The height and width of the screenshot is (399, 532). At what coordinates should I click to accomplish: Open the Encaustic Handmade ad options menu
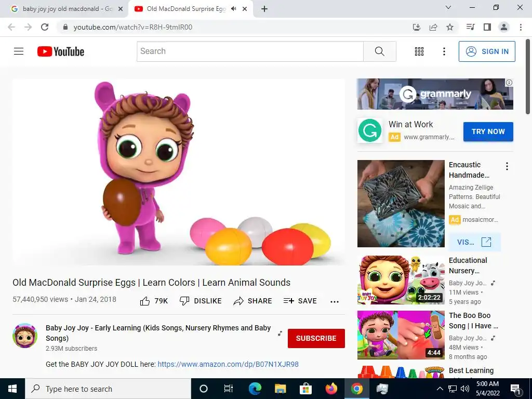507,166
